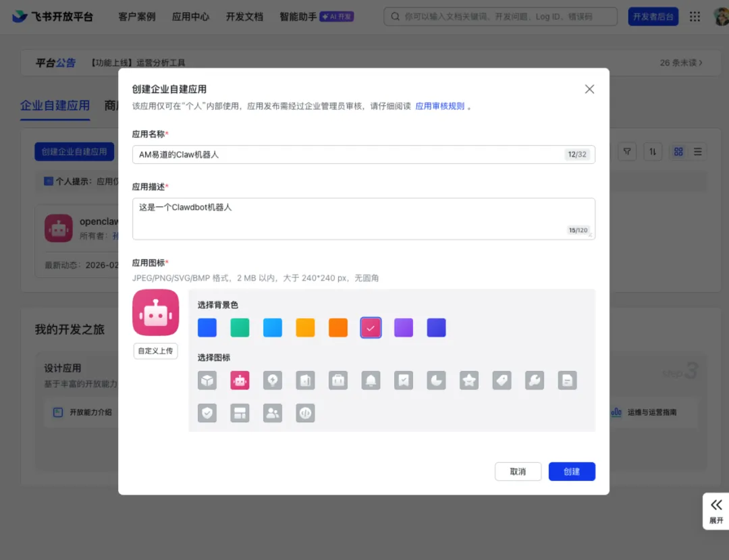Pick the people group icon
Image resolution: width=729 pixels, height=560 pixels.
[273, 413]
